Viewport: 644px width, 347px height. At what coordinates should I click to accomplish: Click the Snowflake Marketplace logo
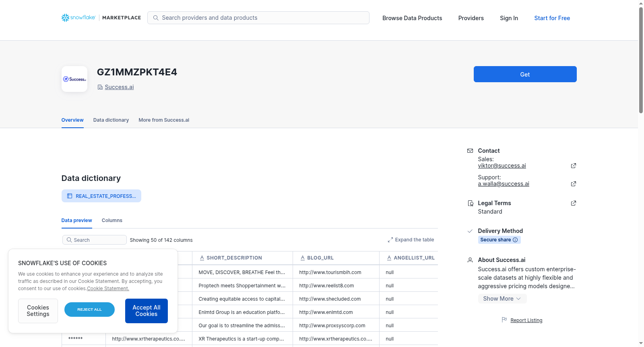pyautogui.click(x=101, y=18)
